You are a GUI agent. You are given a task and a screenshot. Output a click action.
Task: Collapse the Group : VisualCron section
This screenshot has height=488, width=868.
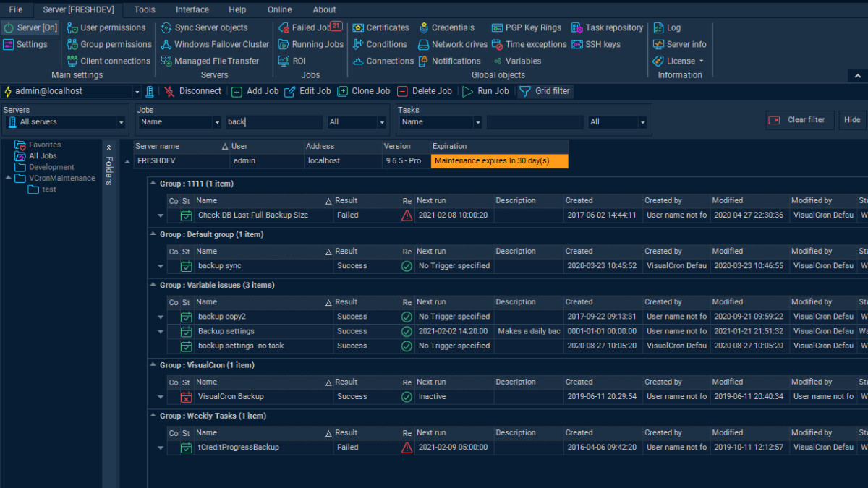point(153,365)
